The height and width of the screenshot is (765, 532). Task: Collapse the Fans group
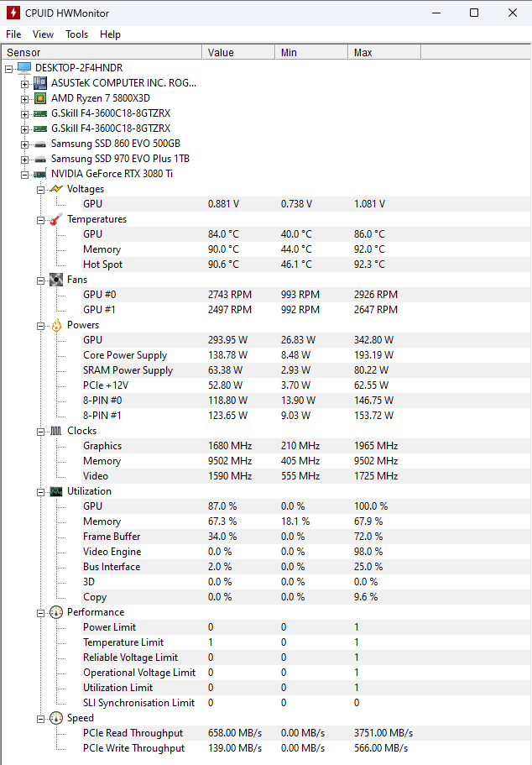pyautogui.click(x=40, y=280)
